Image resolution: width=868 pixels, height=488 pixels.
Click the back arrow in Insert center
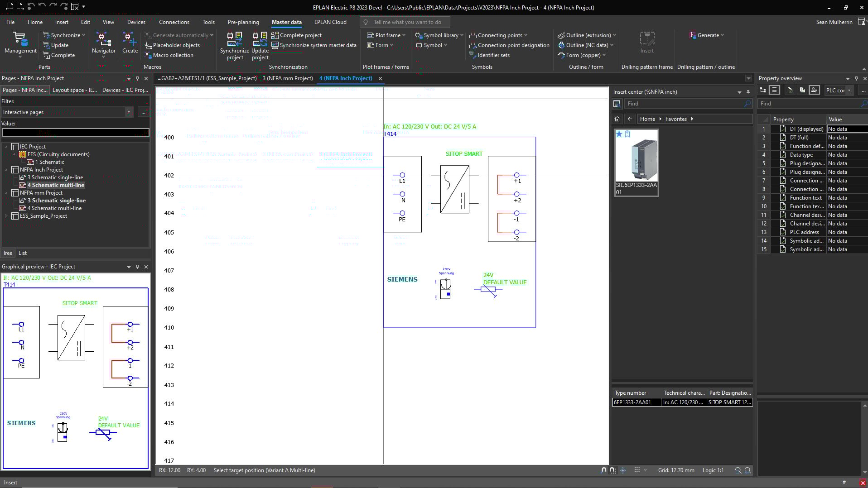[x=630, y=119]
